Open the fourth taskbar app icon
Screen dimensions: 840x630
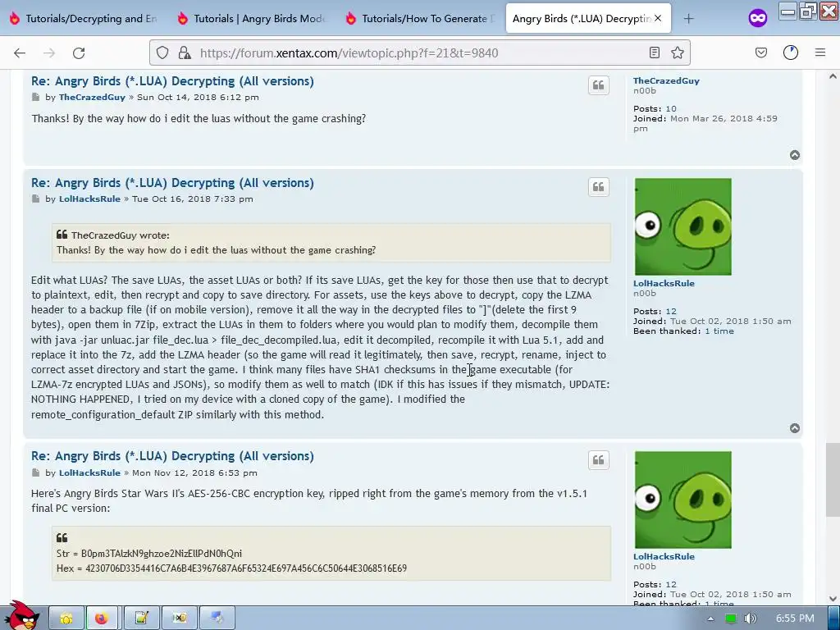179,619
